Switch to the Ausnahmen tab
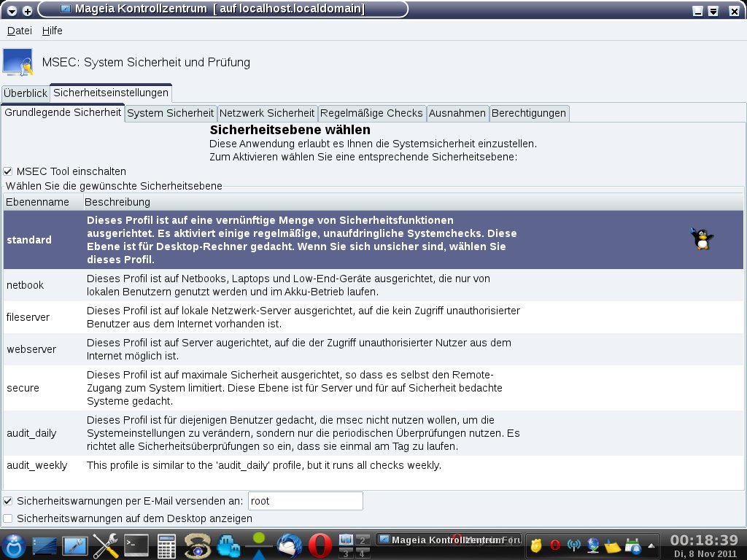This screenshot has height=560, width=747. tap(457, 113)
